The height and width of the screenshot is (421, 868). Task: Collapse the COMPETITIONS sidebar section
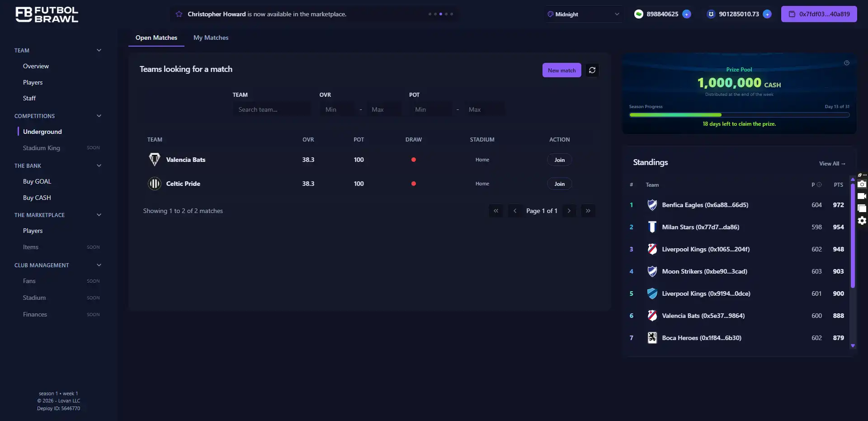(99, 116)
